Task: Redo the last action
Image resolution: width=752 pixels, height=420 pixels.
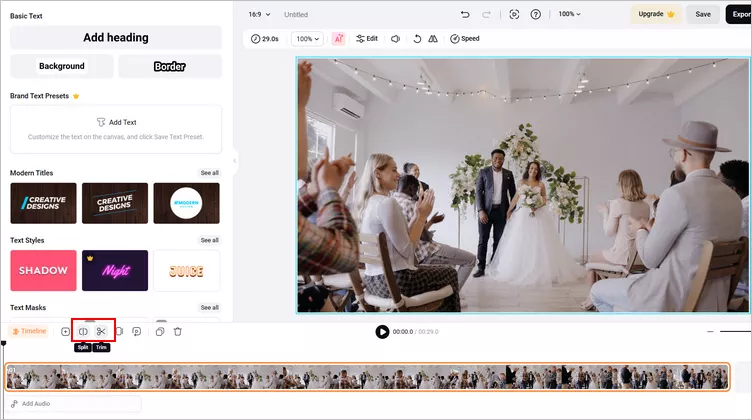Action: (x=486, y=14)
